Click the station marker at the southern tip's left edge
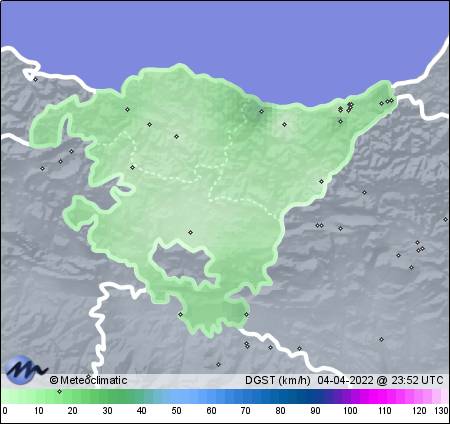Image resolution: width=450 pixels, height=424 pixels. point(180,314)
